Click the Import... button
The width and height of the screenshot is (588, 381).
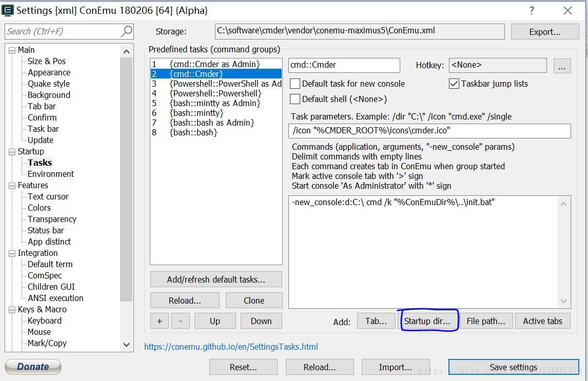coord(395,367)
